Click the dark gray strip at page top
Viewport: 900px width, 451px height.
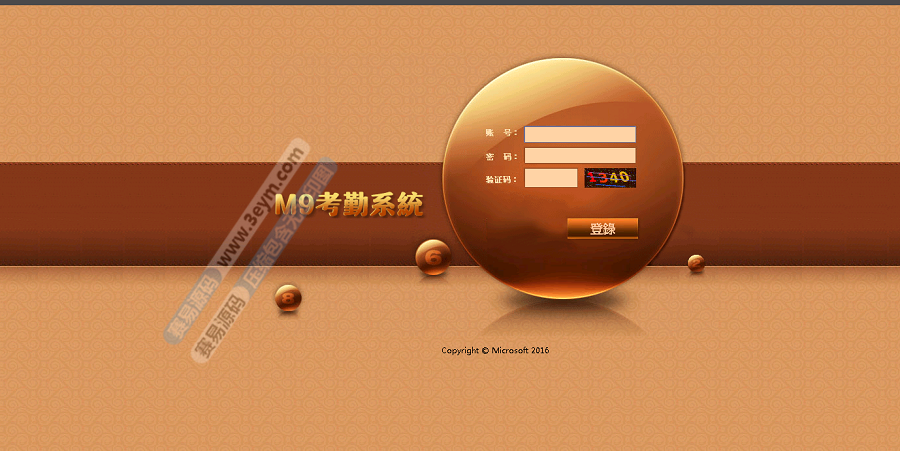point(450,2)
